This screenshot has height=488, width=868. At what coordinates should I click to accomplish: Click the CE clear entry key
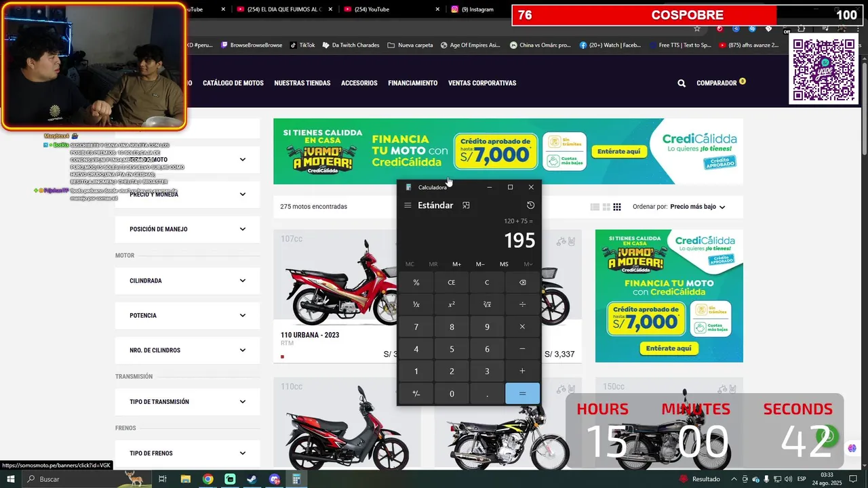452,283
